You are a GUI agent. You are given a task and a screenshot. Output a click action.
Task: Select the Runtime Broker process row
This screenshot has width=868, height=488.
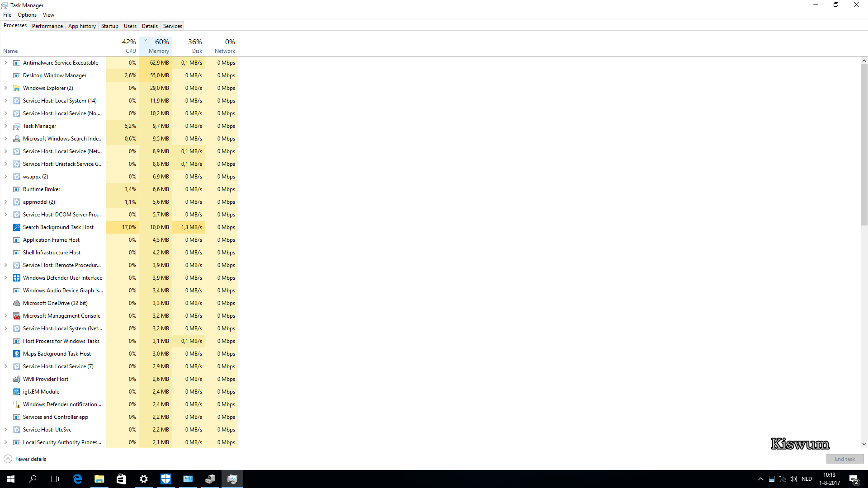coord(119,189)
